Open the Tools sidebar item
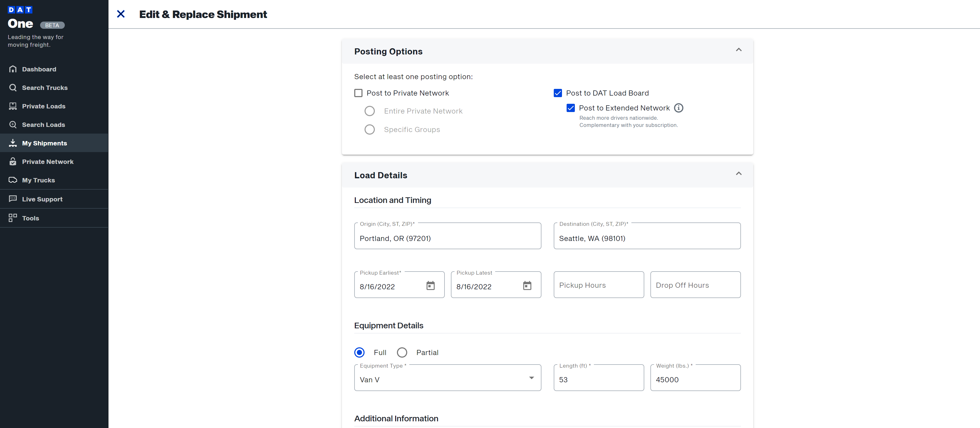 pyautogui.click(x=30, y=218)
